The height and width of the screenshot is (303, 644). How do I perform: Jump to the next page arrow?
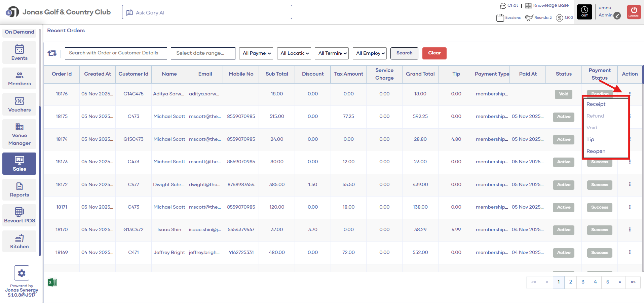[620, 282]
